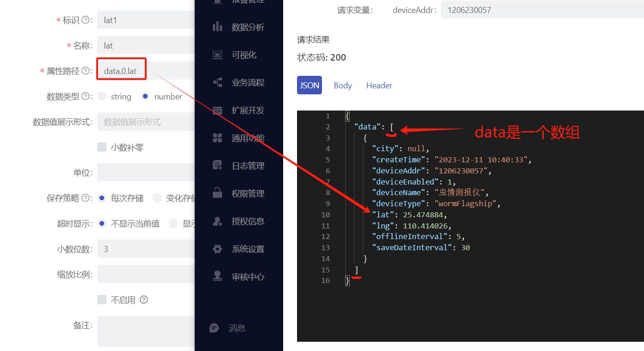Viewport: 644px width, 351px height.
Task: Click the 消息 chat bubble icon
Action: point(214,328)
